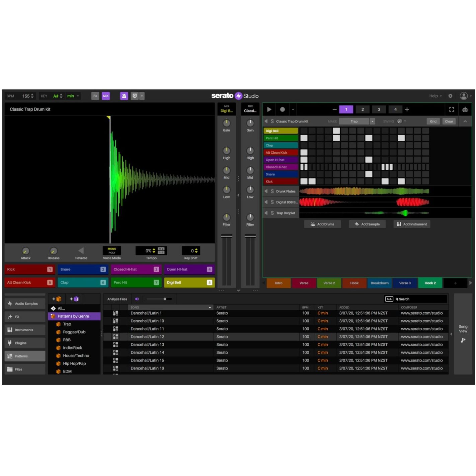
Task: Open the settings gear icon
Action: [450, 96]
